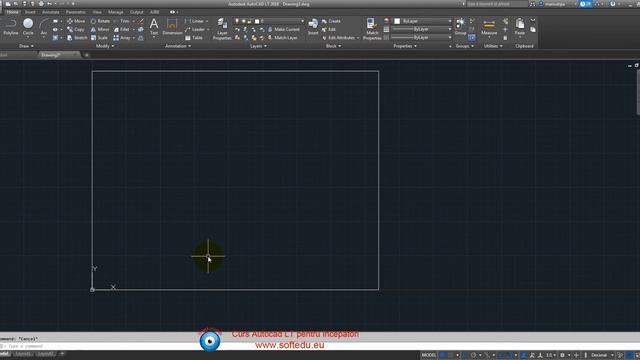Open the View ribbon tab

97,12
